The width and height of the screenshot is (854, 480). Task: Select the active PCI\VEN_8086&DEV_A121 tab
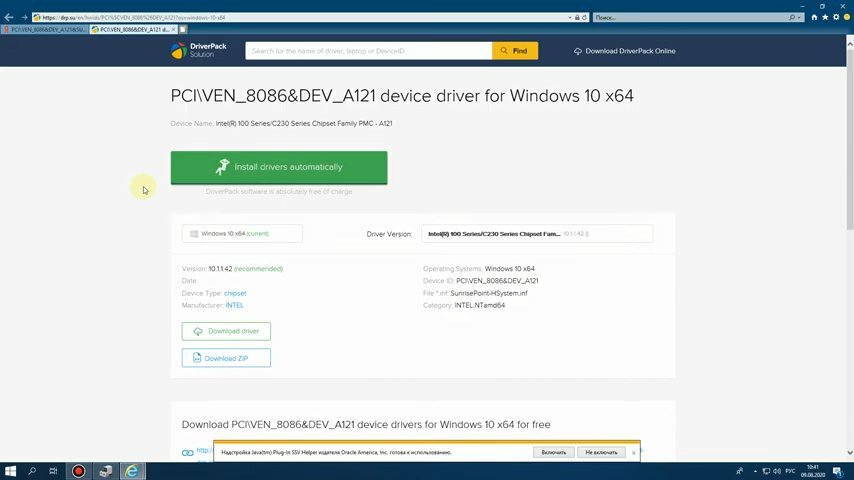tap(131, 29)
